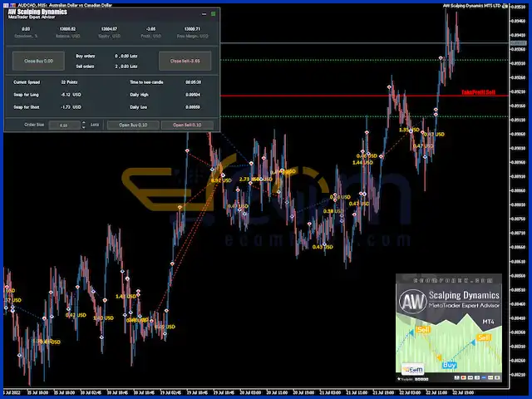532x399 pixels.
Task: Click the Time to new candle label
Action: 146,82
